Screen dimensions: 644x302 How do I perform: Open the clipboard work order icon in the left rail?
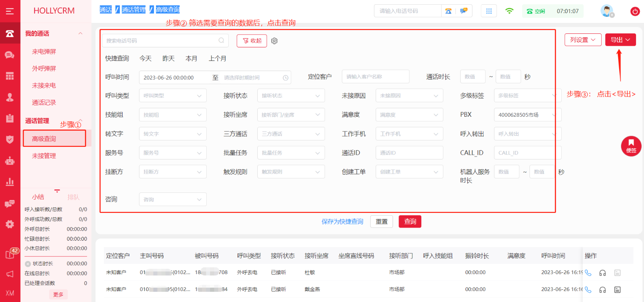(10, 118)
